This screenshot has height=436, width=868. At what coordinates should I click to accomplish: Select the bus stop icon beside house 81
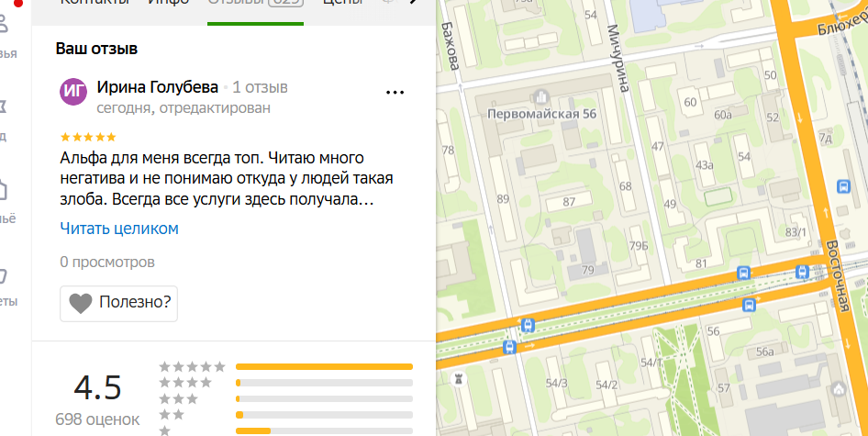pos(743,273)
